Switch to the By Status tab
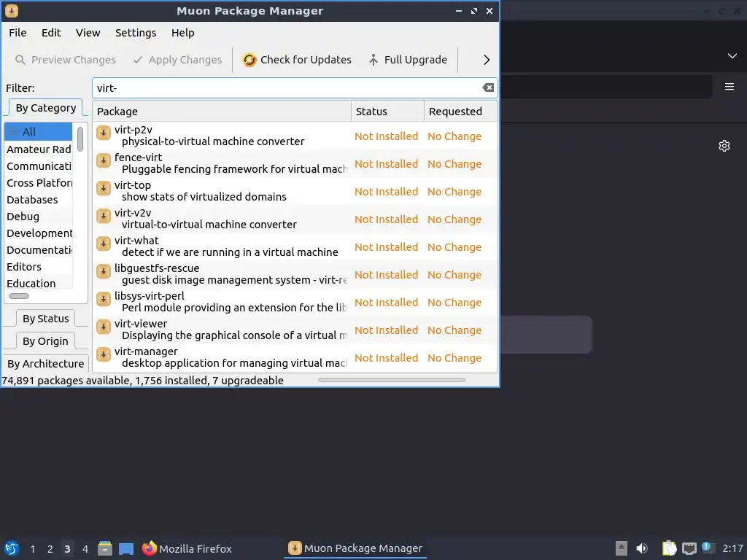This screenshot has width=747, height=560. pos(46,319)
